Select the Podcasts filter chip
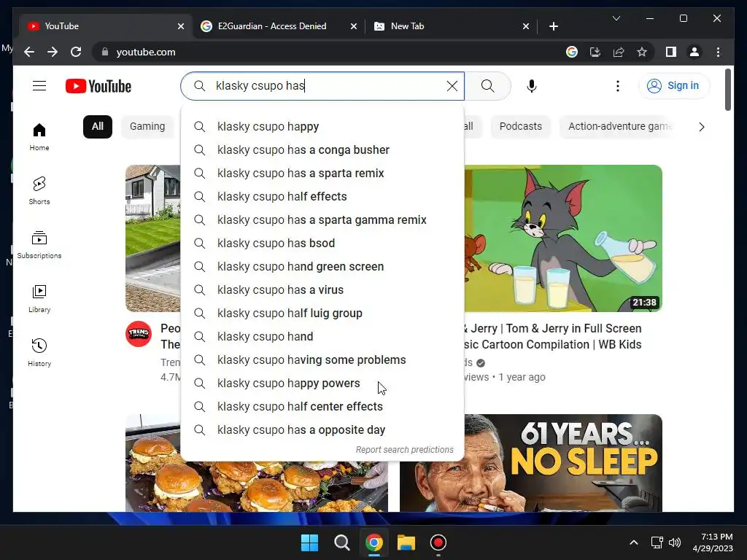 click(x=520, y=127)
